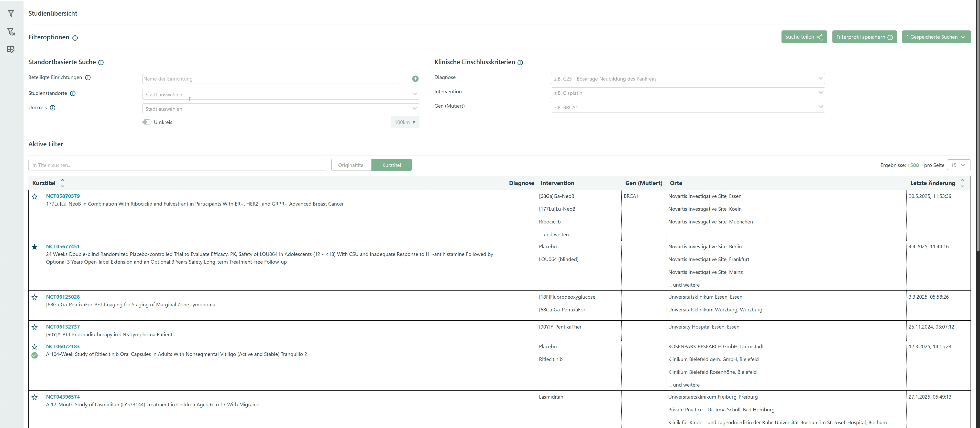
Task: Click Universitätsklinikum Würzburg location
Action: tap(715, 310)
